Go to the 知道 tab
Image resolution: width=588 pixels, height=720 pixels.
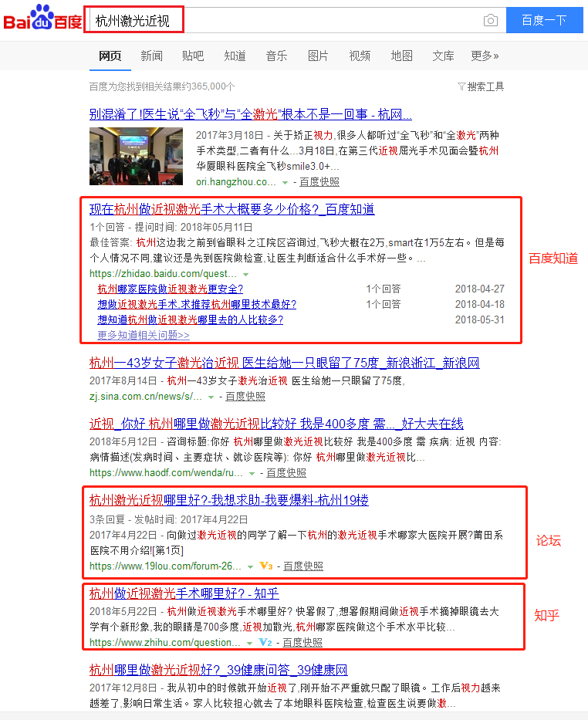[235, 56]
